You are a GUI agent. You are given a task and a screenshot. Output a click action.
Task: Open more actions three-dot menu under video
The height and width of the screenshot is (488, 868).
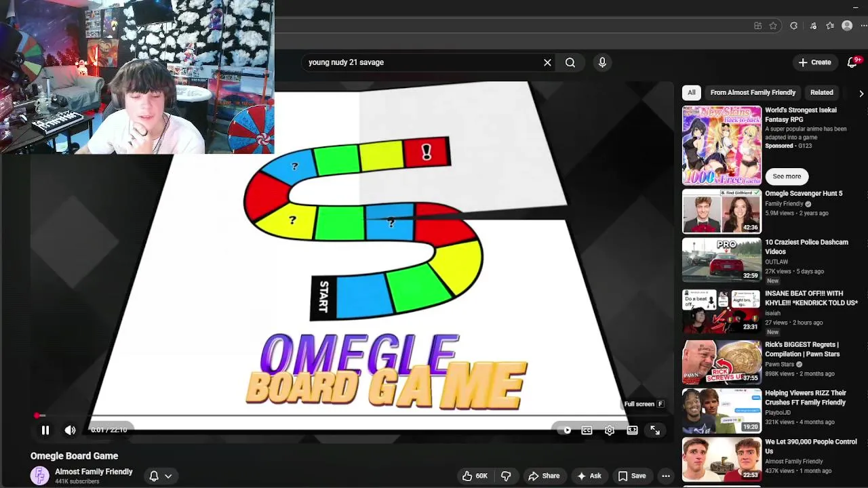pos(666,476)
